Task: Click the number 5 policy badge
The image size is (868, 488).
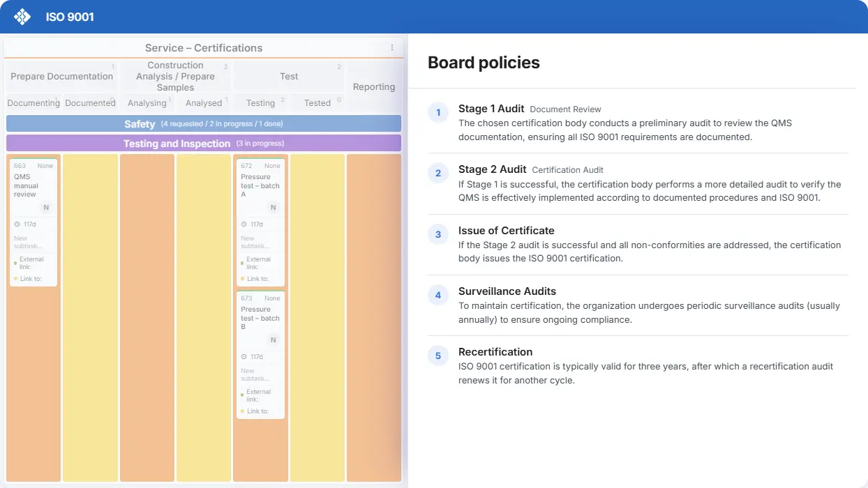Action: pos(438,356)
